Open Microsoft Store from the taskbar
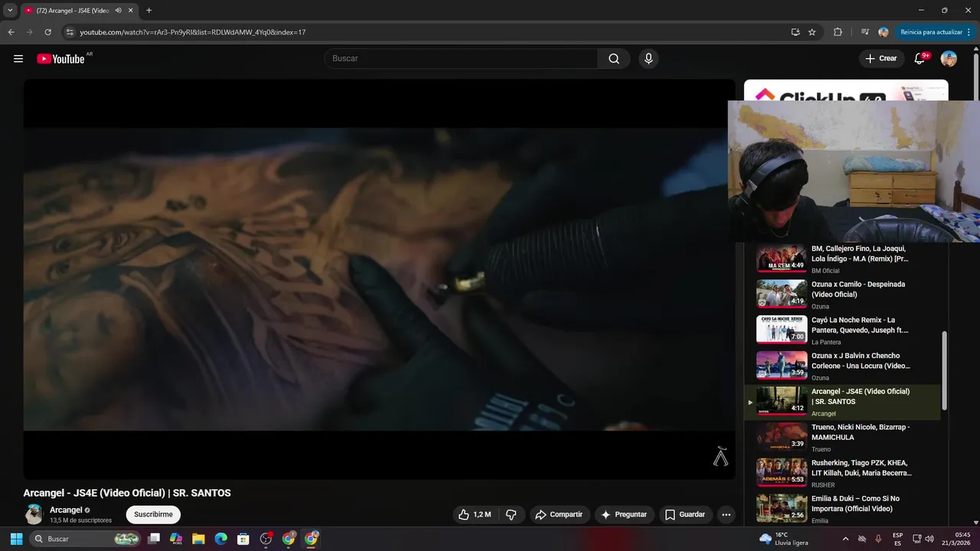Image resolution: width=980 pixels, height=551 pixels. (x=243, y=539)
